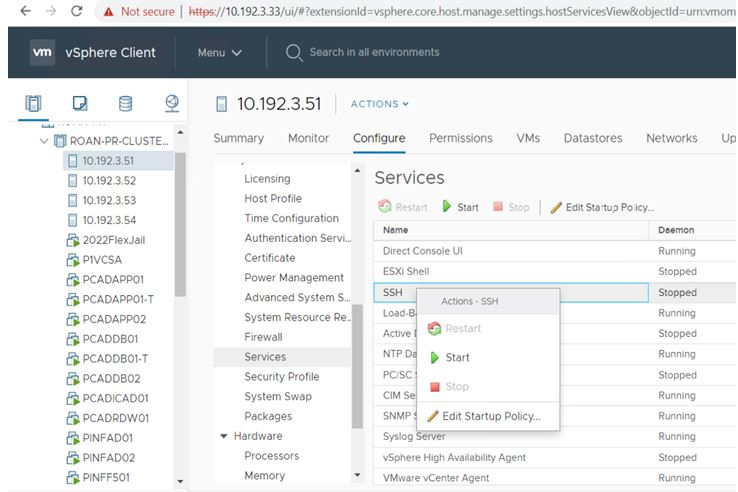Click Configure list scrollbar up arrow

pos(357,170)
